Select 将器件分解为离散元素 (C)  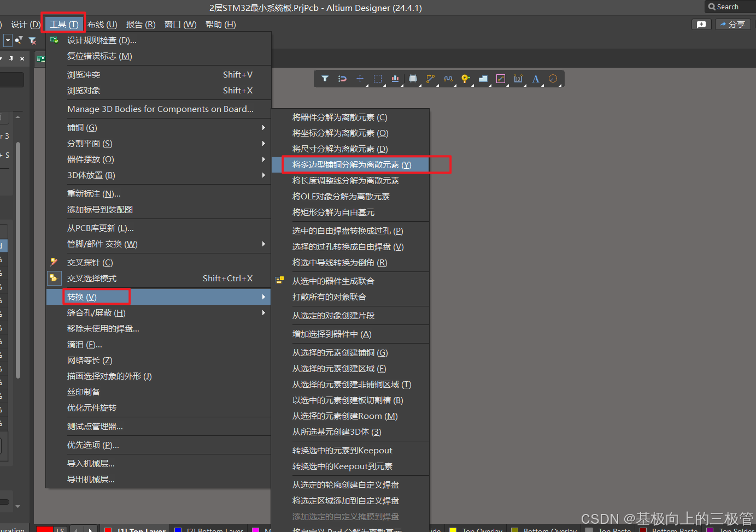350,117
